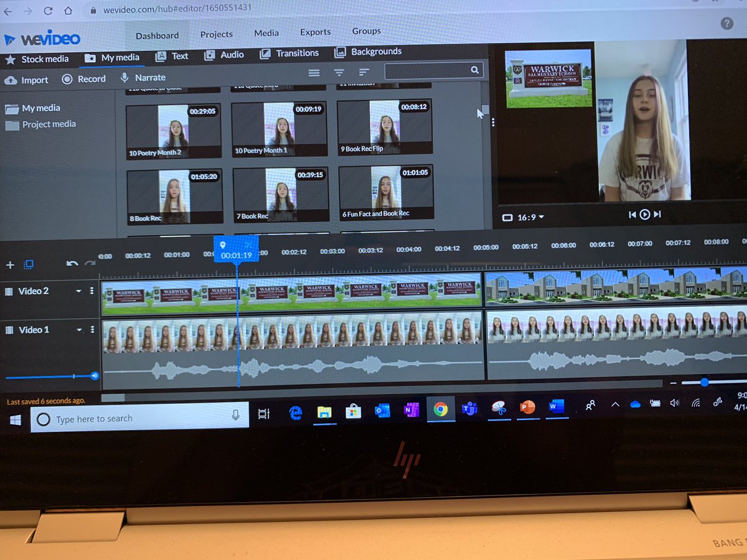Image resolution: width=747 pixels, height=560 pixels.
Task: Open the OneDrive cloud tray icon
Action: [635, 404]
